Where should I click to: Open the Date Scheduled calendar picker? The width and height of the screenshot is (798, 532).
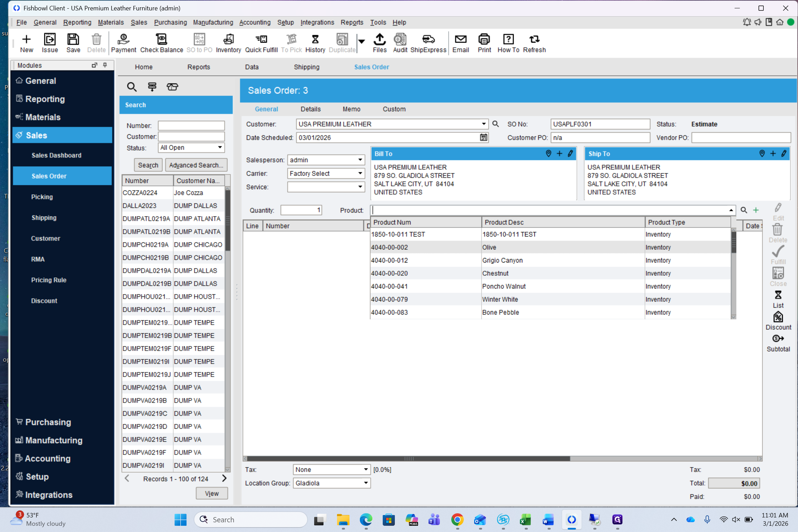484,138
